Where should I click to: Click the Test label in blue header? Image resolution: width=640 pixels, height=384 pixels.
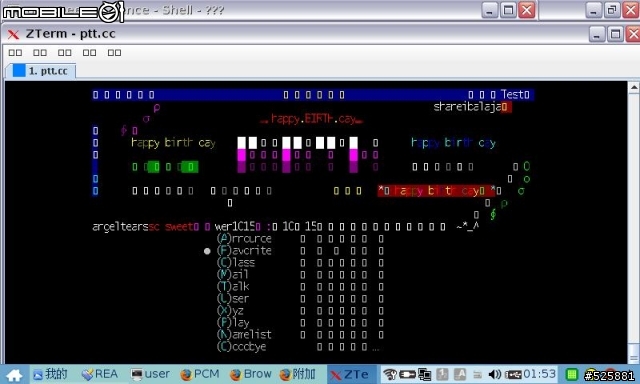coord(512,95)
